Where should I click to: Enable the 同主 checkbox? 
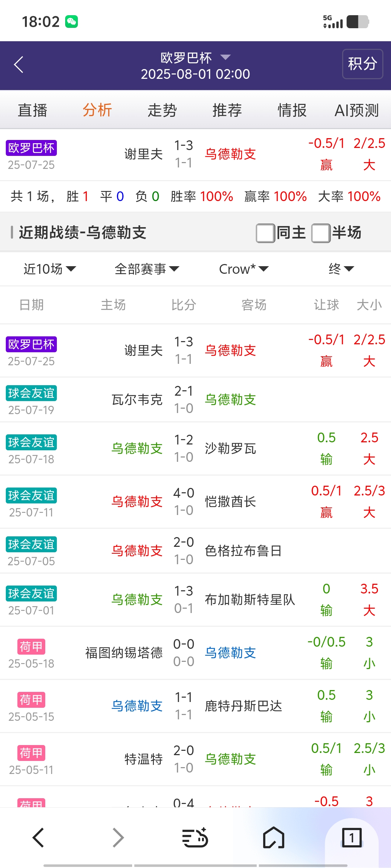[265, 233]
